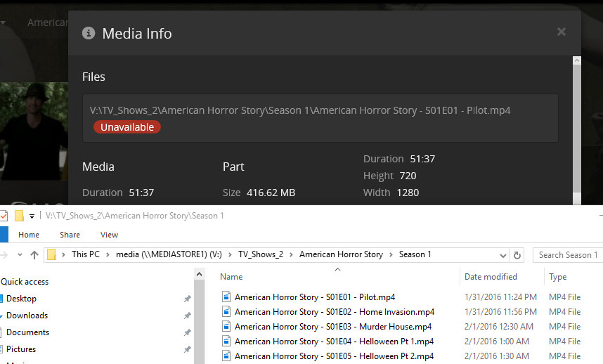The image size is (603, 364).
Task: Click the Pilot.mp4 file path in Media Info
Action: pyautogui.click(x=300, y=111)
